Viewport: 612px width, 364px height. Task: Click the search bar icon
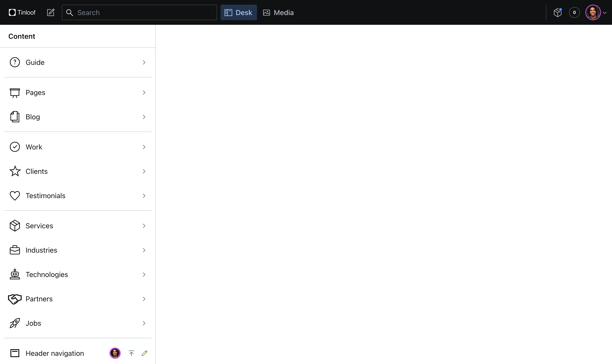[x=69, y=12]
